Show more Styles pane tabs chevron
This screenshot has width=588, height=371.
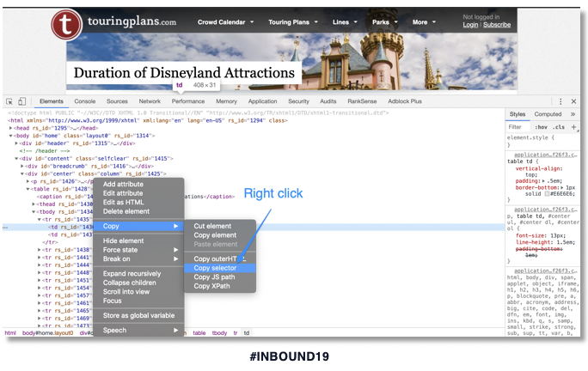[573, 114]
